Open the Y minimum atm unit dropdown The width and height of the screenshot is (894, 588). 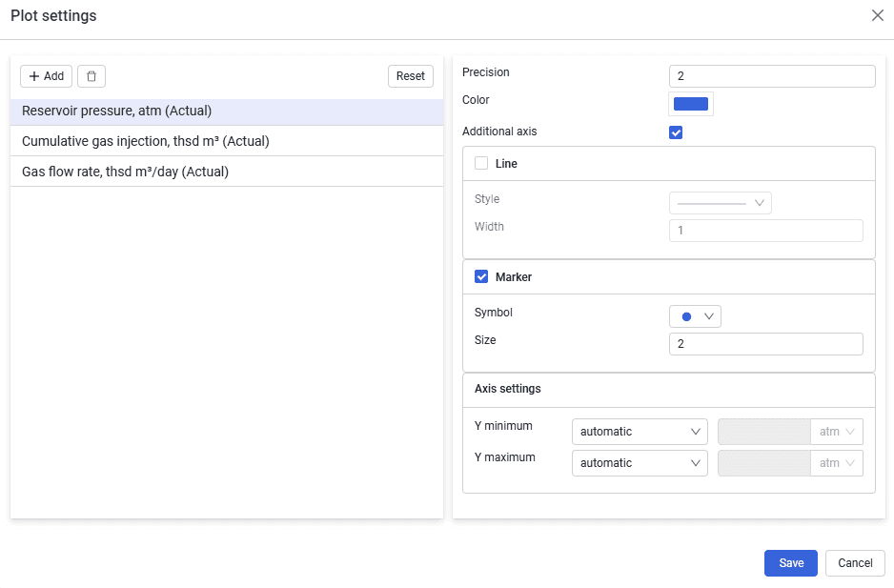837,432
